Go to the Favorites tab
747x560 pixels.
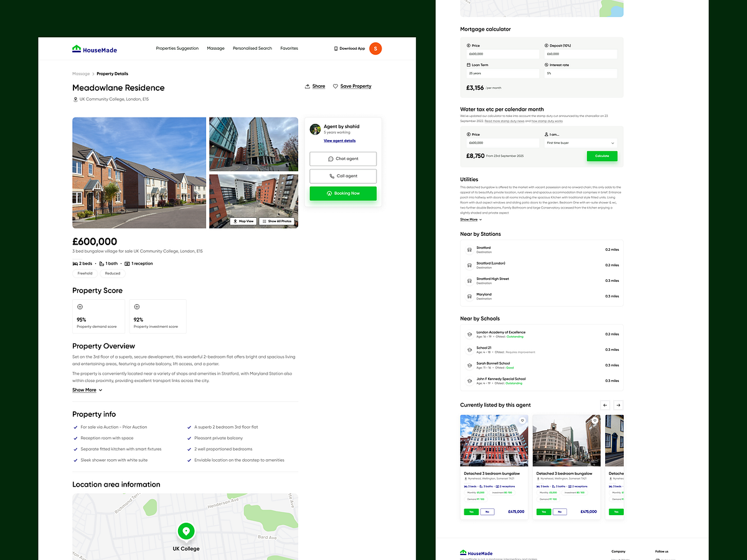pos(289,48)
